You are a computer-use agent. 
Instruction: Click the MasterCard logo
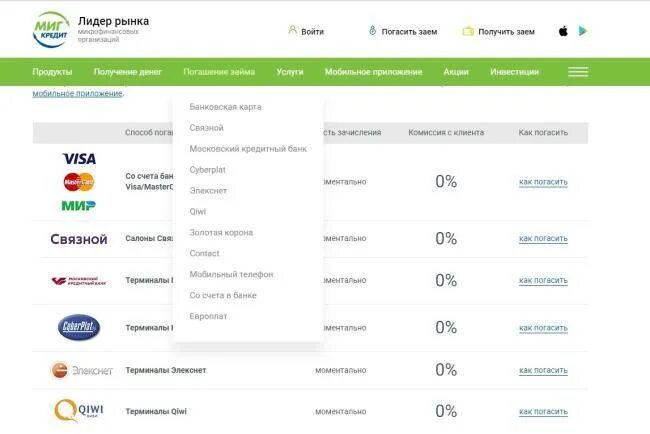coord(79,182)
